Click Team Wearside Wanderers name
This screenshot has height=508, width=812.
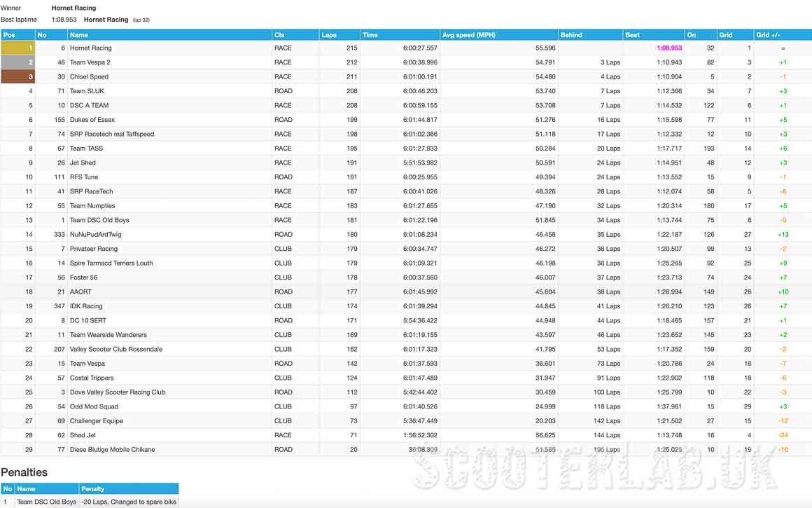108,335
